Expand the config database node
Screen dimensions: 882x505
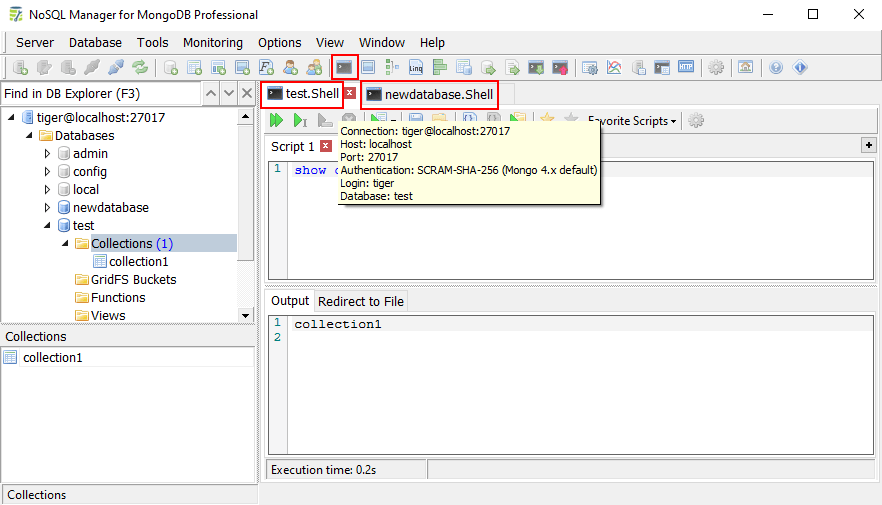47,172
